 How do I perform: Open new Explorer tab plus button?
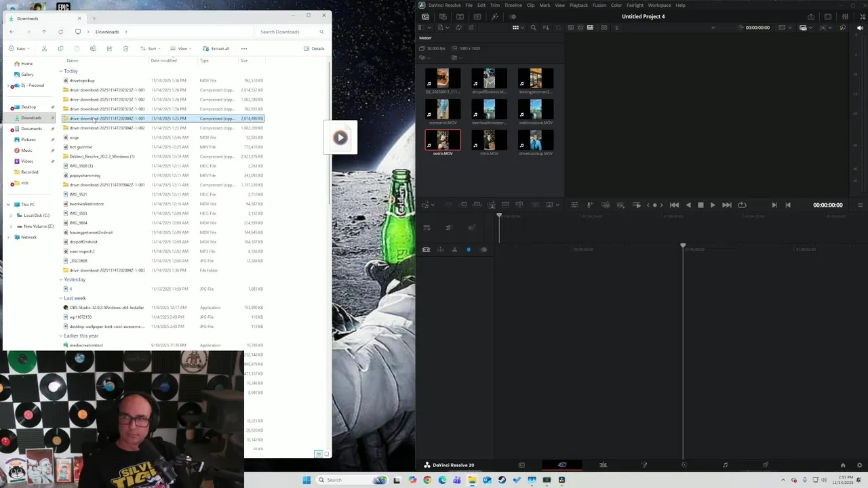[94, 18]
